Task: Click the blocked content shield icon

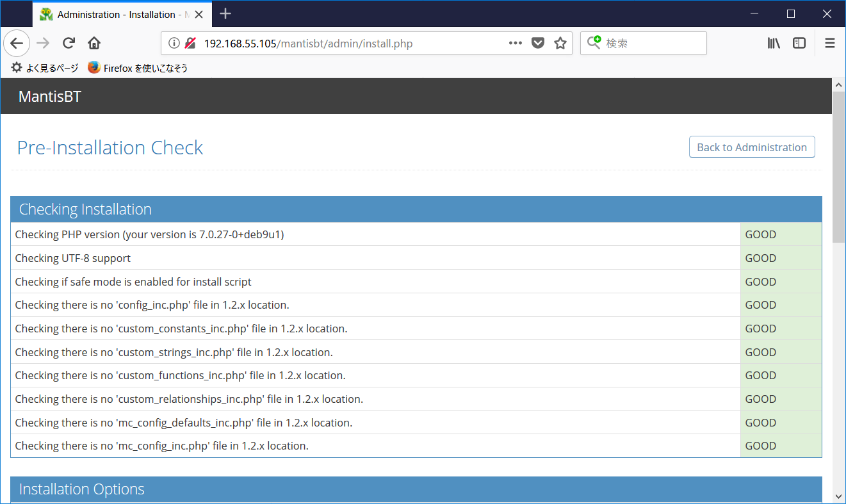Action: [x=189, y=44]
